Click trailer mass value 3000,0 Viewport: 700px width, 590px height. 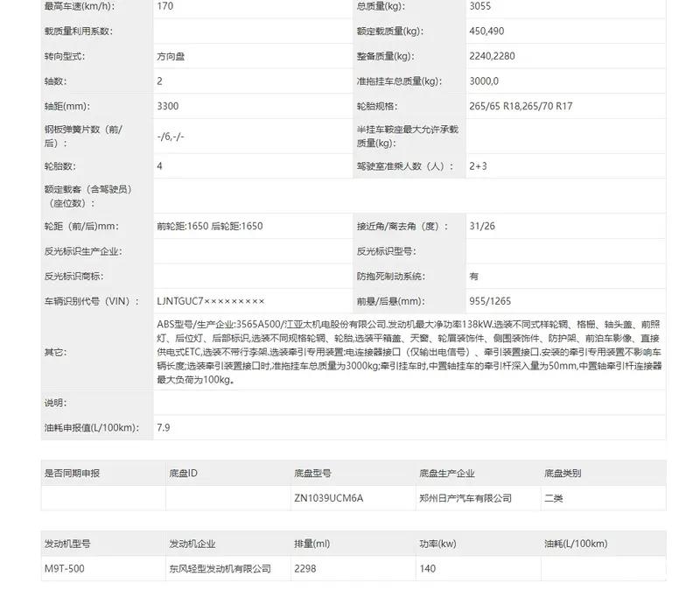[x=484, y=81]
